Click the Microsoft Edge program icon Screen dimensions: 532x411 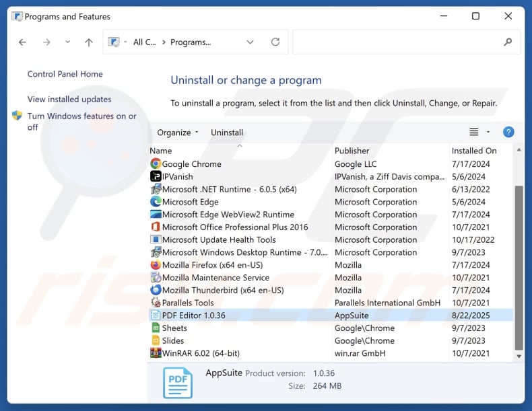pyautogui.click(x=156, y=202)
